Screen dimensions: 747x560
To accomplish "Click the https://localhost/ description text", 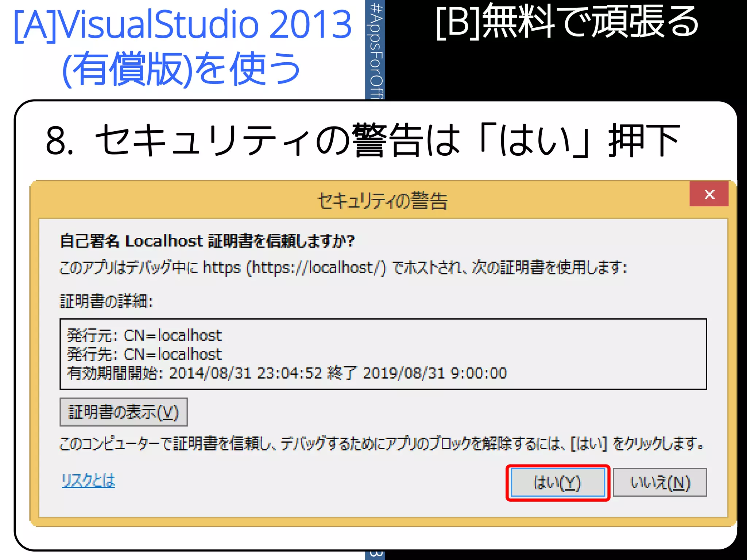I will [x=343, y=268].
